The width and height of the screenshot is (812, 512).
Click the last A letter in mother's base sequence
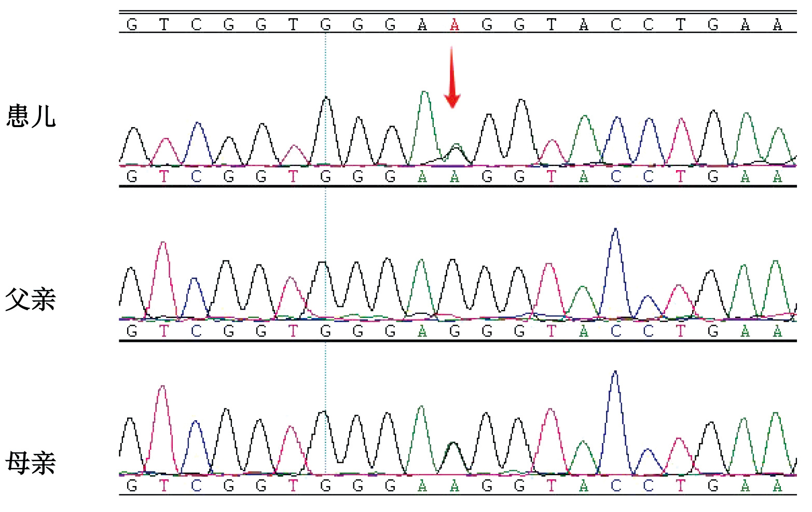[777, 486]
